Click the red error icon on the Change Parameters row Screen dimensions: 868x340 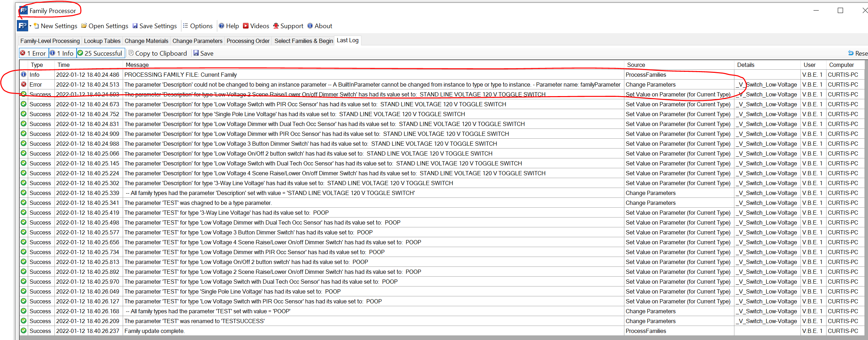[23, 84]
